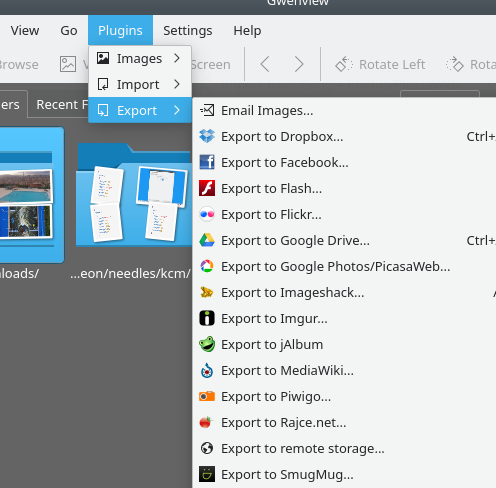Choose Export to MediaWiki…
496x488 pixels.
tap(344, 370)
